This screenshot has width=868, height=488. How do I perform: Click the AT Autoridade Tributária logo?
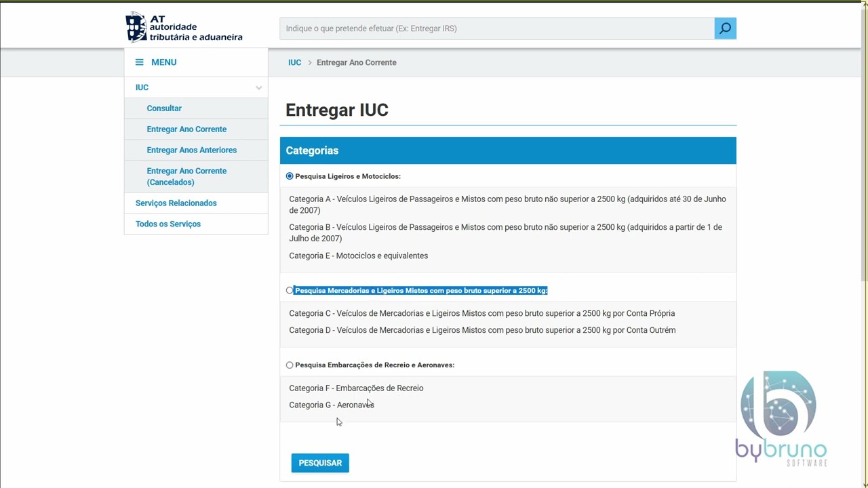[x=184, y=27]
